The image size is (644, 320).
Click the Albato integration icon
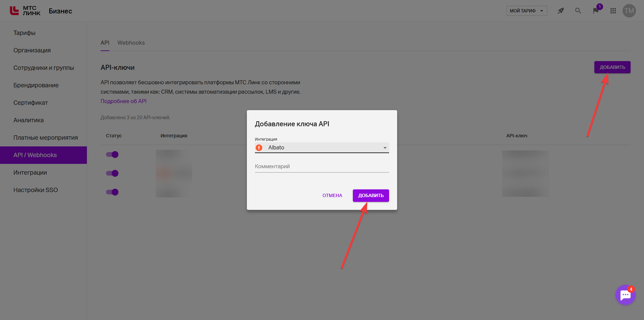click(x=259, y=148)
